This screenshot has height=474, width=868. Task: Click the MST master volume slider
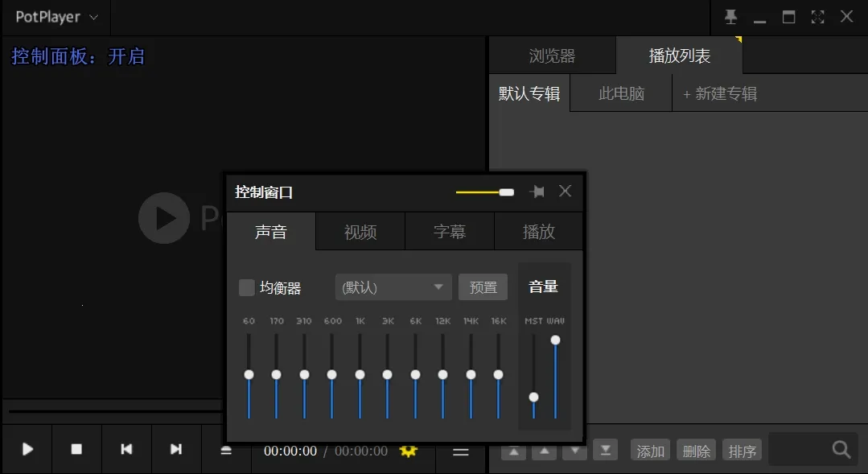click(x=533, y=397)
